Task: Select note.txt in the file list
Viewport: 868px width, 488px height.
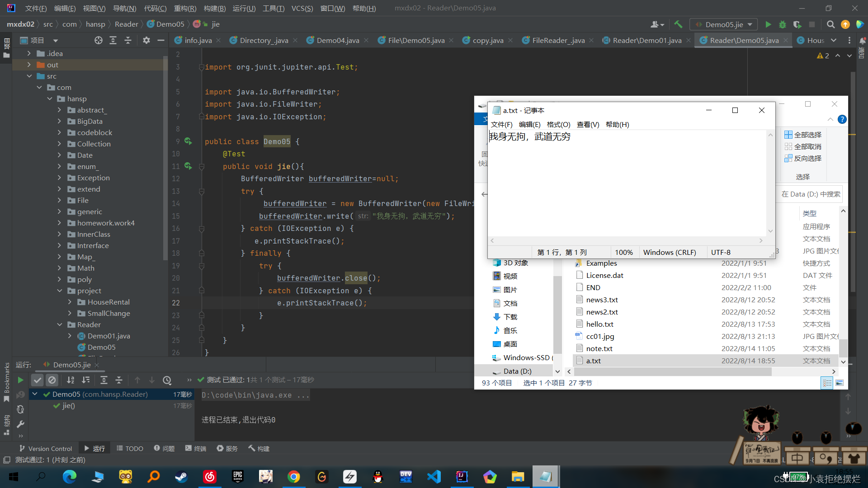Action: 599,348
